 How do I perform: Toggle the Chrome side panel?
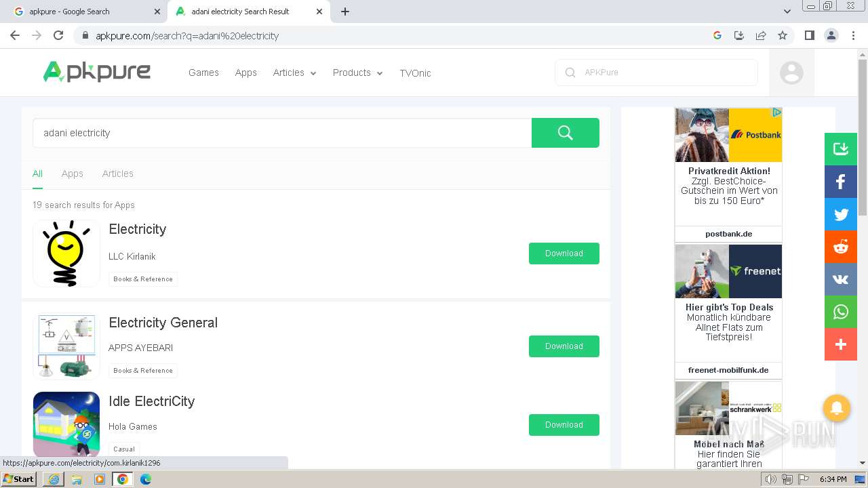pyautogui.click(x=809, y=35)
